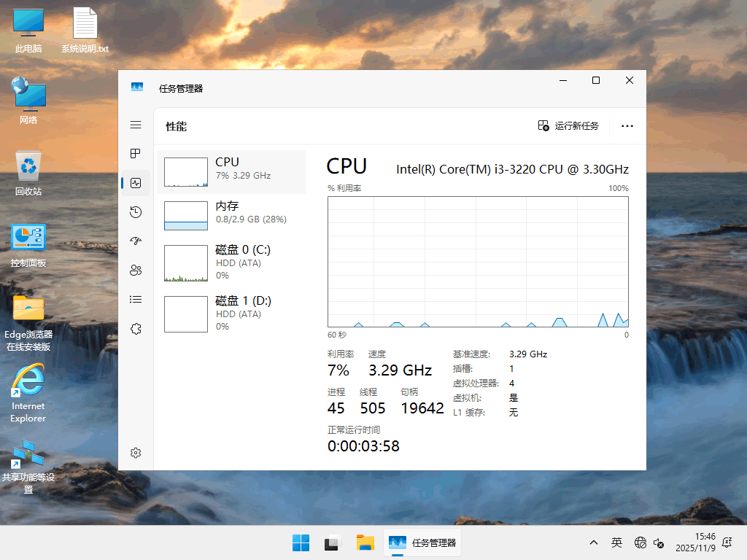
Task: Select the 控制面板 control panel icon
Action: click(x=28, y=245)
